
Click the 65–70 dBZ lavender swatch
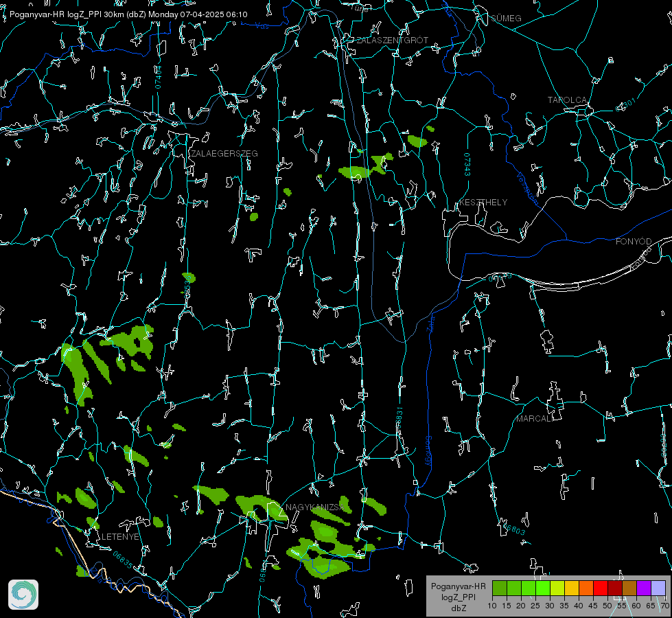tap(658, 588)
